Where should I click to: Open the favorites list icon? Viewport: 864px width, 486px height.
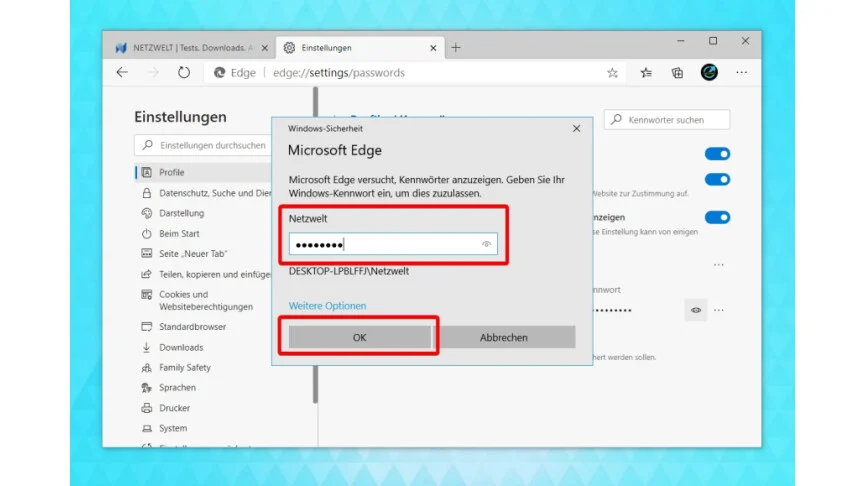(646, 73)
